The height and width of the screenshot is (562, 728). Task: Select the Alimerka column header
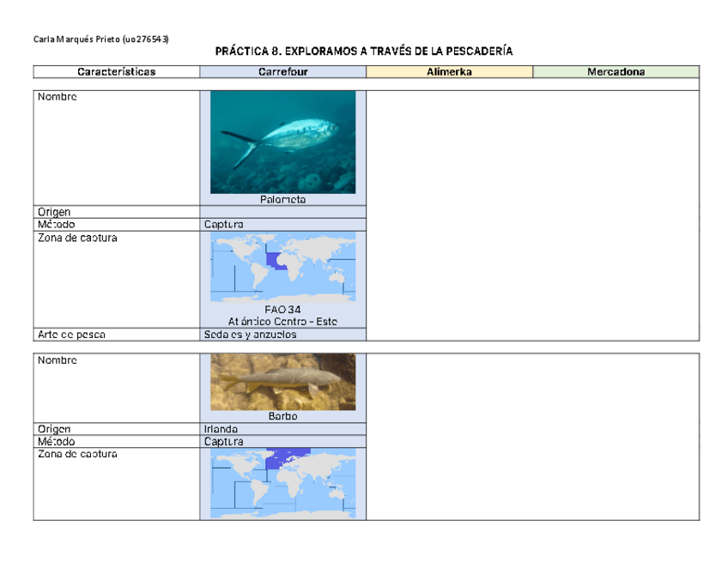coord(450,72)
